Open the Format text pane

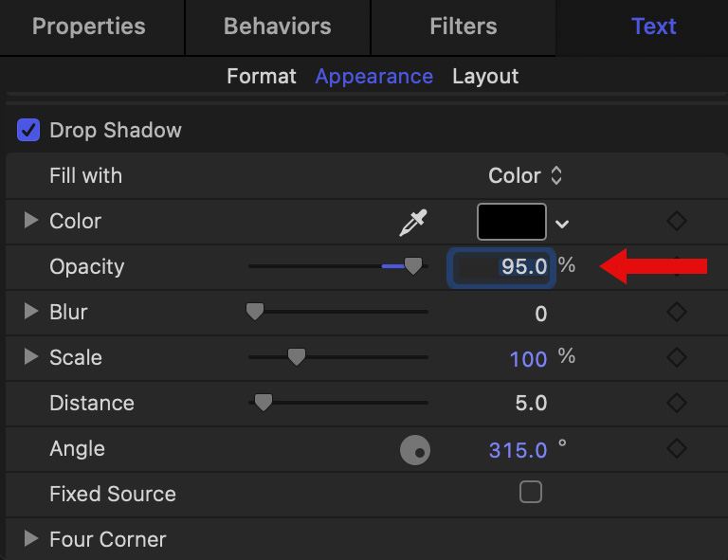click(262, 77)
